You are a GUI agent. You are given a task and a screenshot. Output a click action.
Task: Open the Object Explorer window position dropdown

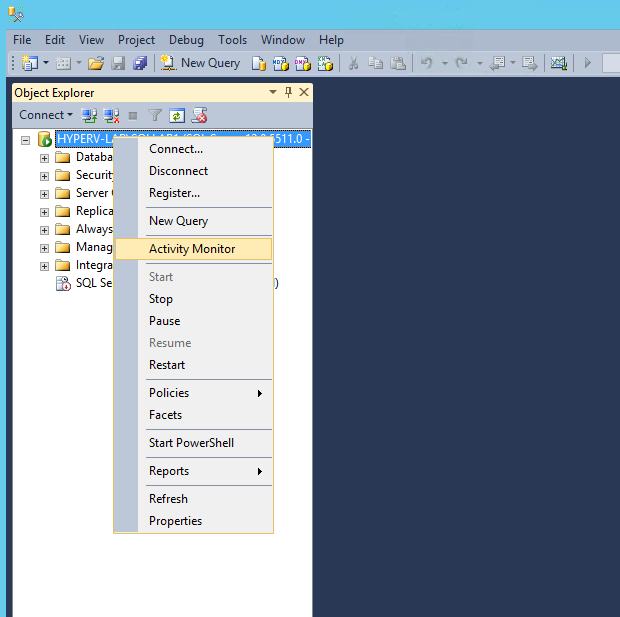coord(273,92)
